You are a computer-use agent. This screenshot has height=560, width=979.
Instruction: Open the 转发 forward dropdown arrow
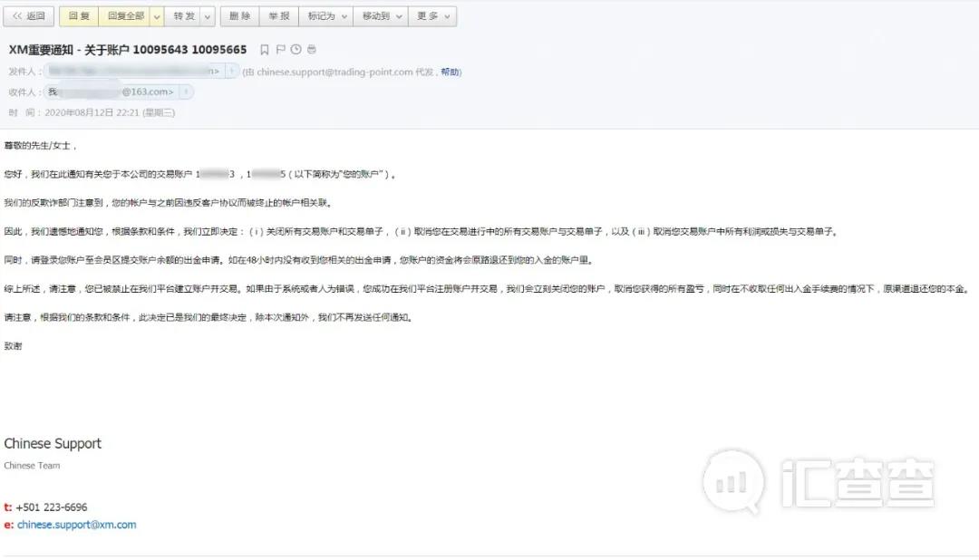click(x=208, y=16)
